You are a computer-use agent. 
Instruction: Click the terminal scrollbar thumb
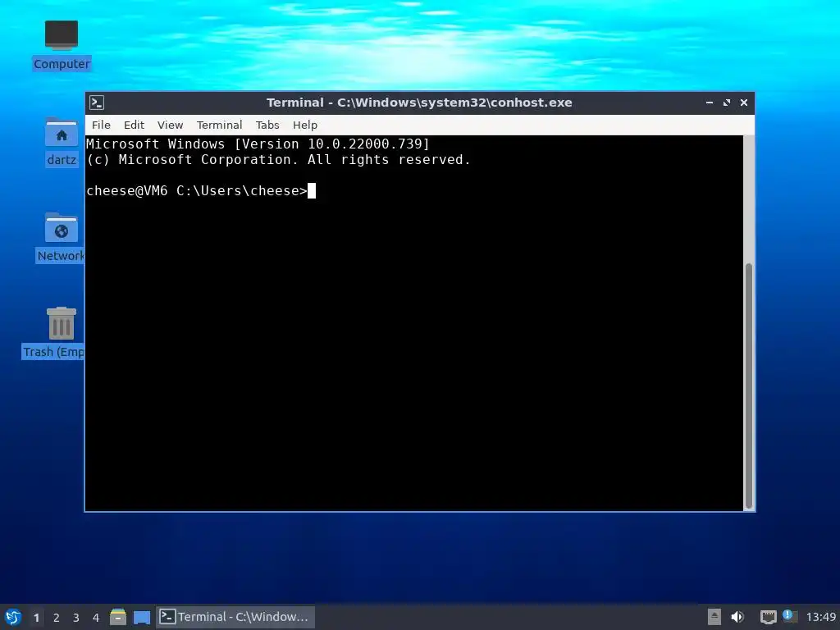(748, 386)
